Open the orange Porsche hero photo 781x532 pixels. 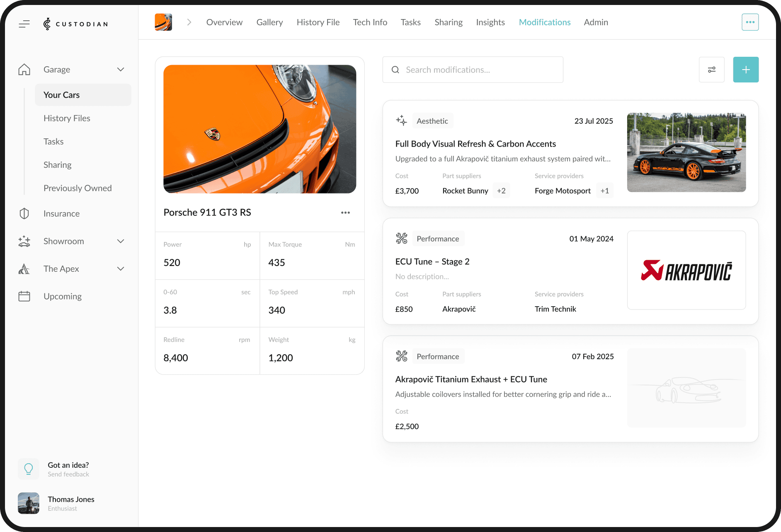260,129
